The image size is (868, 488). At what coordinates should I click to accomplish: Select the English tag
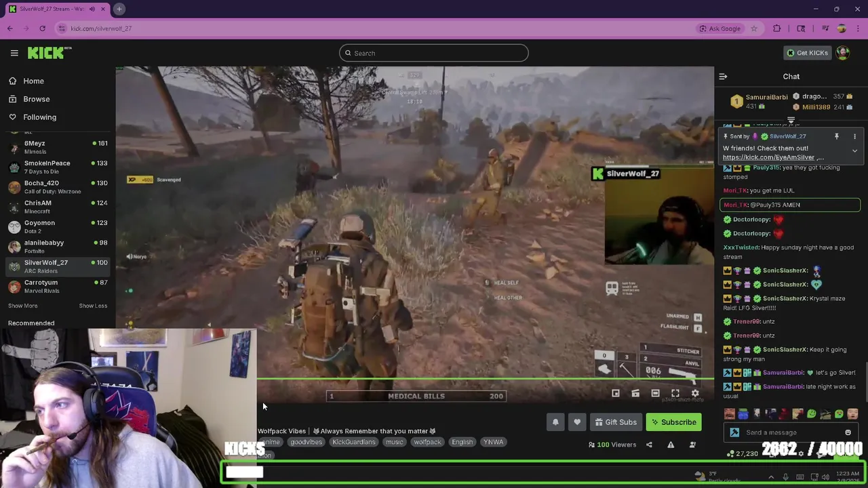coord(462,442)
